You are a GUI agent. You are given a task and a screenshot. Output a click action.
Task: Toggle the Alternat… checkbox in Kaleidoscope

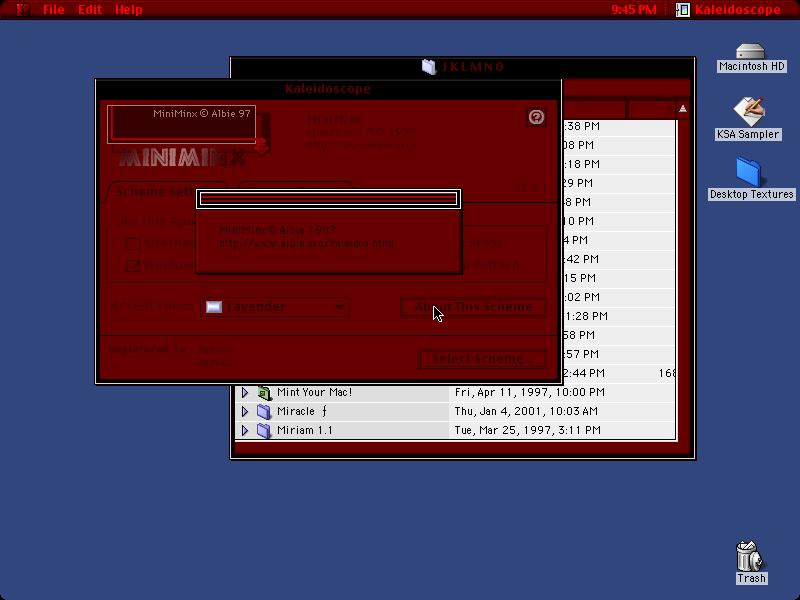tap(133, 244)
